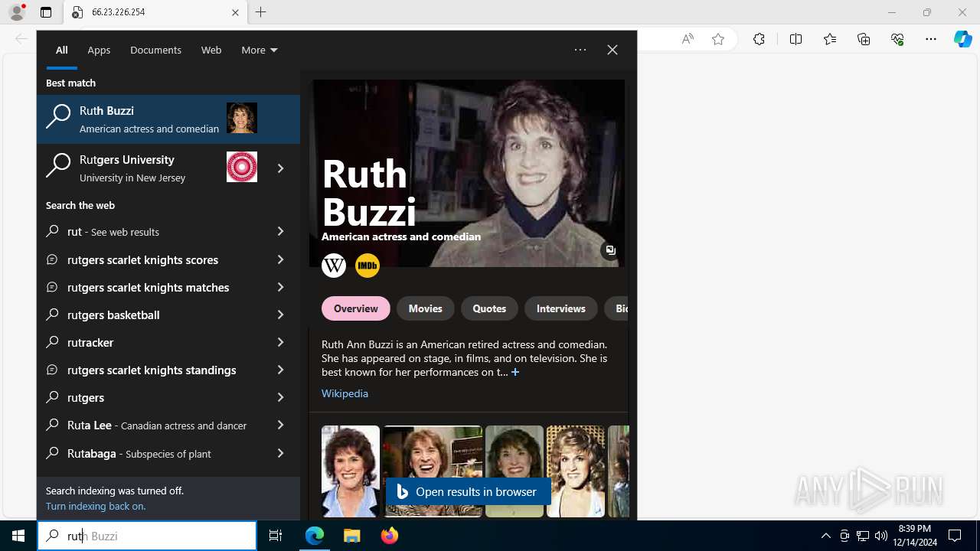Image resolution: width=980 pixels, height=551 pixels.
Task: Expand Rutgers University result arrow
Action: [280, 168]
